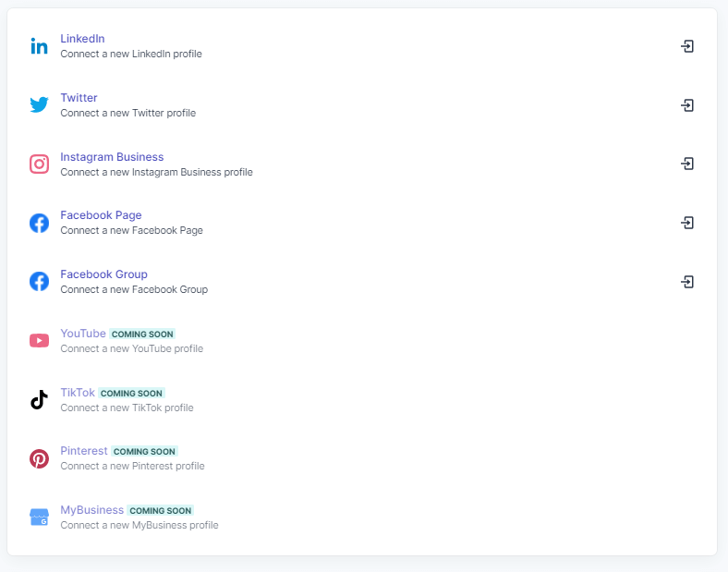Click "Connect a new Instagram Business profile" text
Screen dimensions: 728x572
click(x=156, y=172)
